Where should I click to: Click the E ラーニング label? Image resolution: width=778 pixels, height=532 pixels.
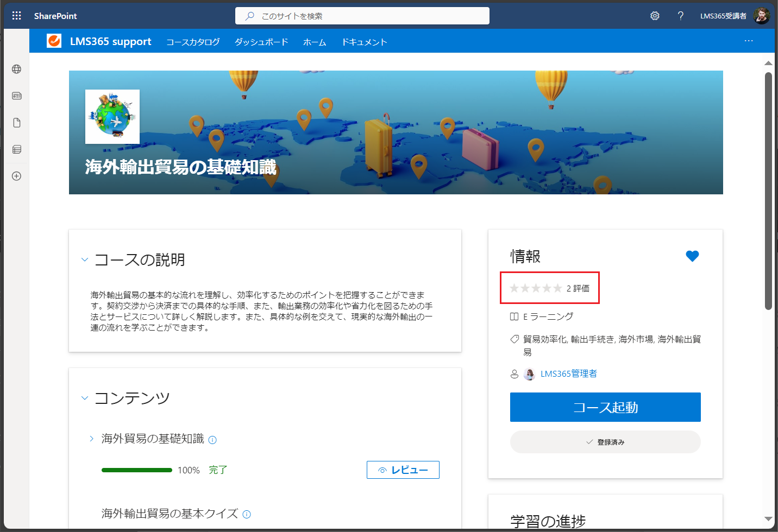pyautogui.click(x=548, y=316)
